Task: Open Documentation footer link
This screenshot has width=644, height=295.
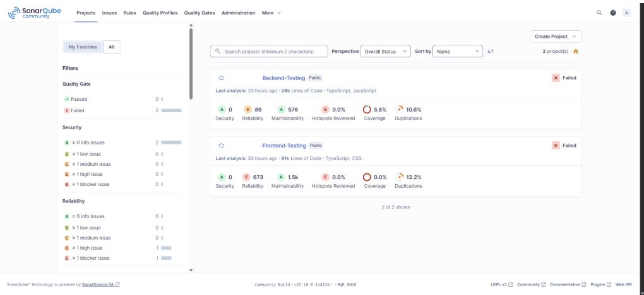Action: tap(568, 284)
